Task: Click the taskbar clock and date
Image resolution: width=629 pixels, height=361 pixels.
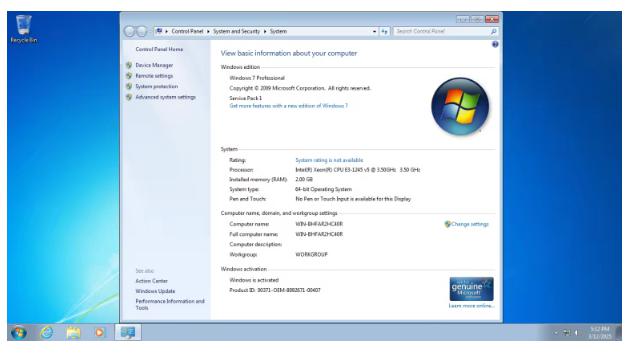Action: coord(600,333)
